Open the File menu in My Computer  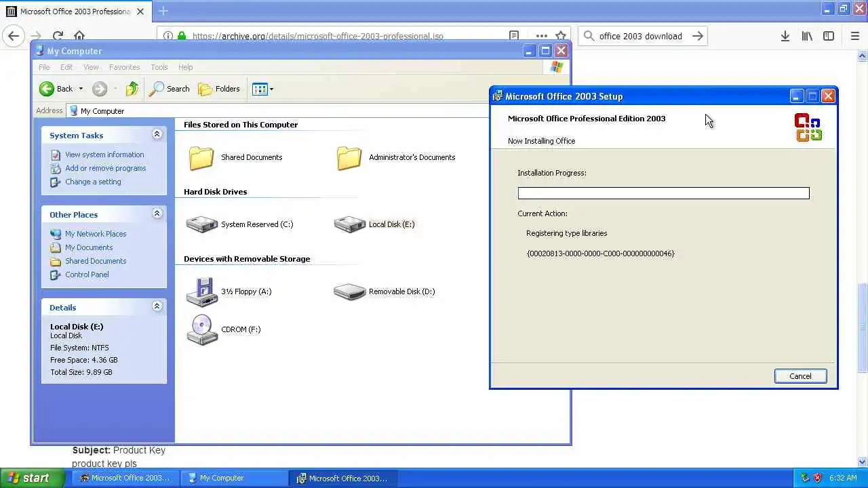point(44,67)
